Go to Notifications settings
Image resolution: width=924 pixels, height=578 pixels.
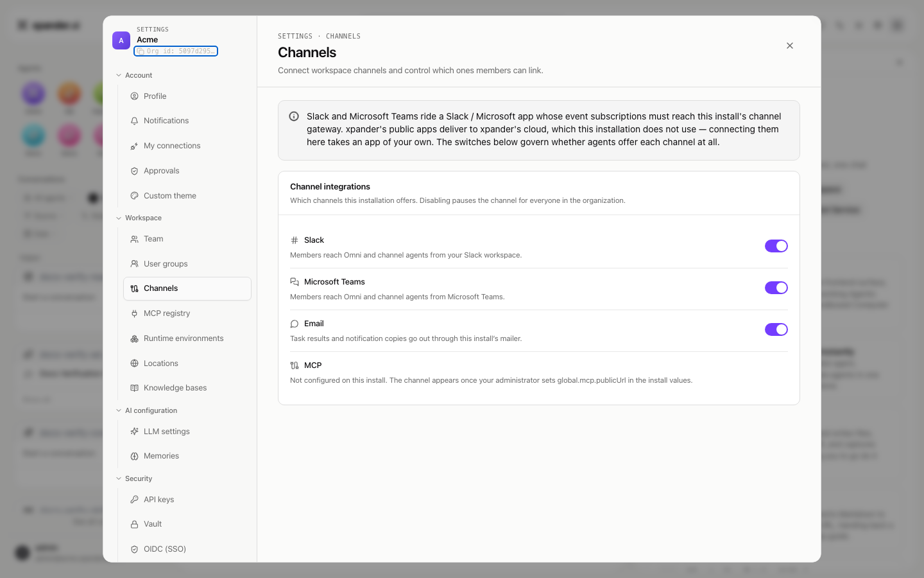[x=187, y=121]
